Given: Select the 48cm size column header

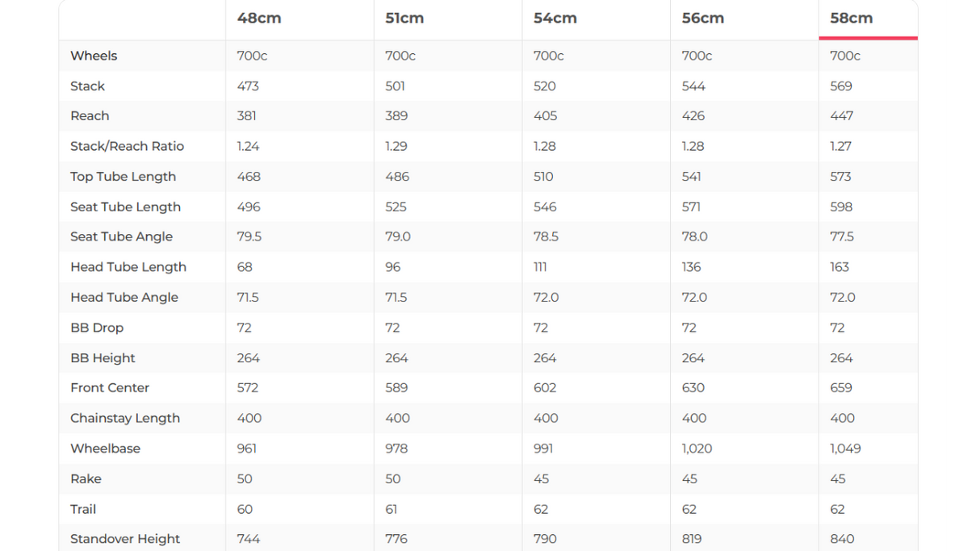Looking at the screenshot, I should pyautogui.click(x=259, y=19).
